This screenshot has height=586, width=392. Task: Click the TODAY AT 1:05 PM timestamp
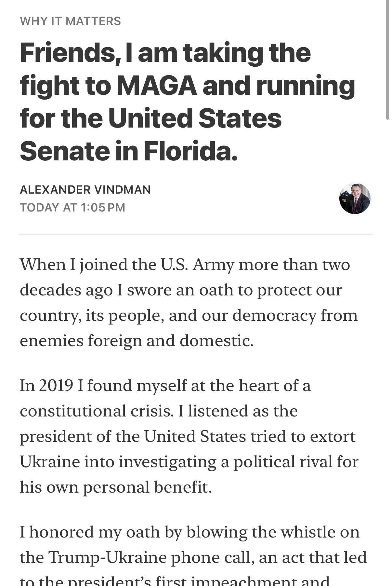click(72, 207)
